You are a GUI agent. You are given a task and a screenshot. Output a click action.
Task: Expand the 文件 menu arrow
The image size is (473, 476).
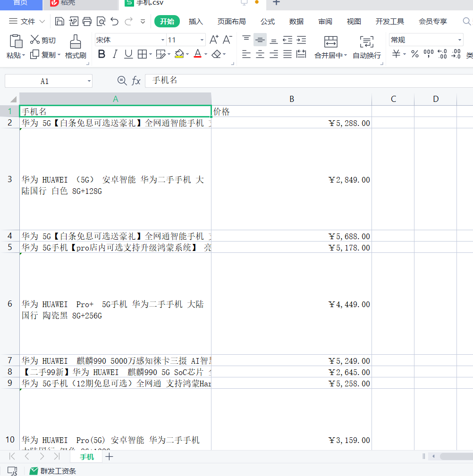pyautogui.click(x=42, y=21)
